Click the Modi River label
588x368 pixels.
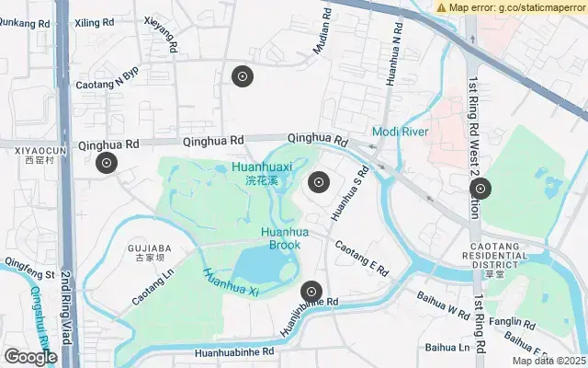point(401,132)
